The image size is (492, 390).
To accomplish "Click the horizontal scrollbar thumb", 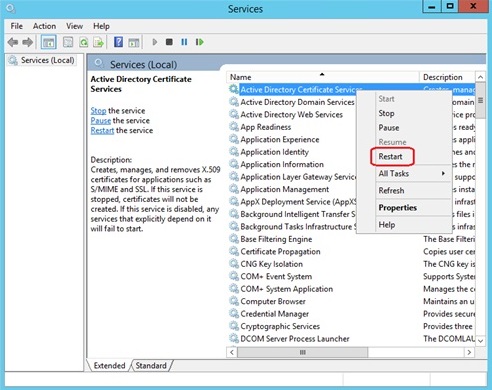I will click(x=302, y=352).
